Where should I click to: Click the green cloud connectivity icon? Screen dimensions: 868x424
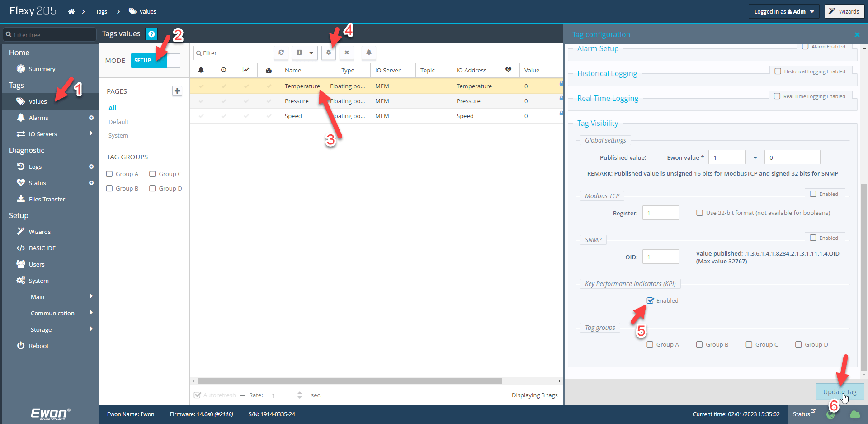point(855,414)
